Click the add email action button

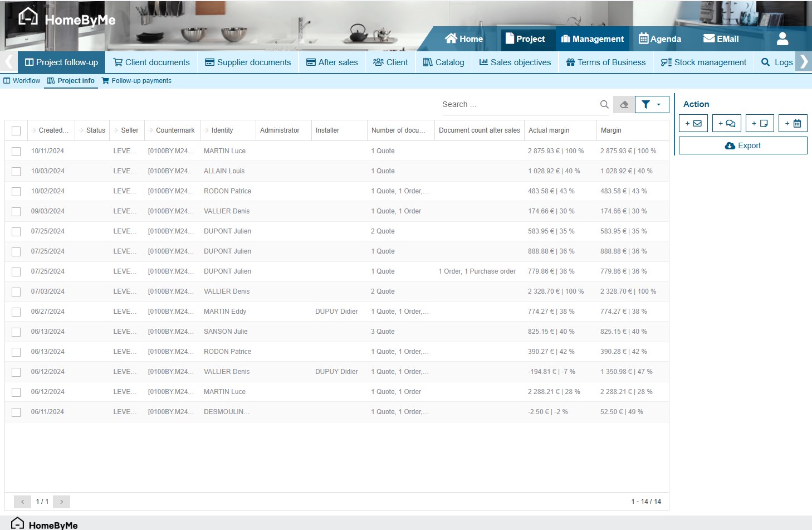[x=693, y=124]
